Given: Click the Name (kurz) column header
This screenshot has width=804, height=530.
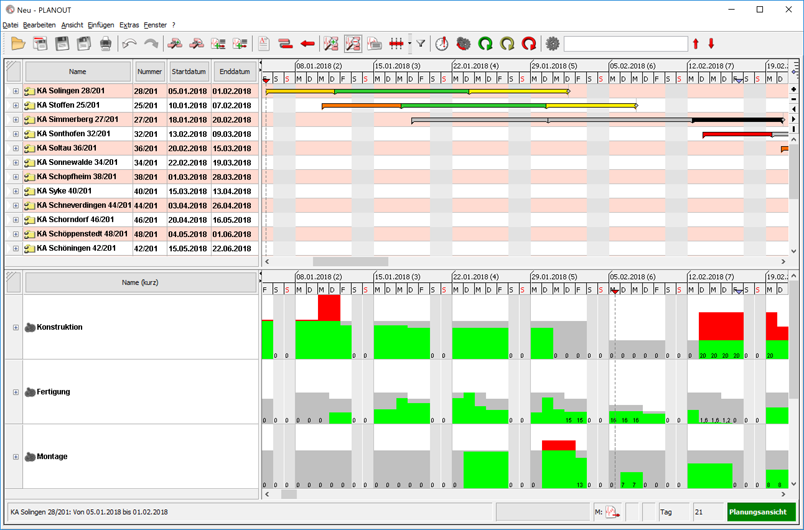Looking at the screenshot, I should 140,282.
